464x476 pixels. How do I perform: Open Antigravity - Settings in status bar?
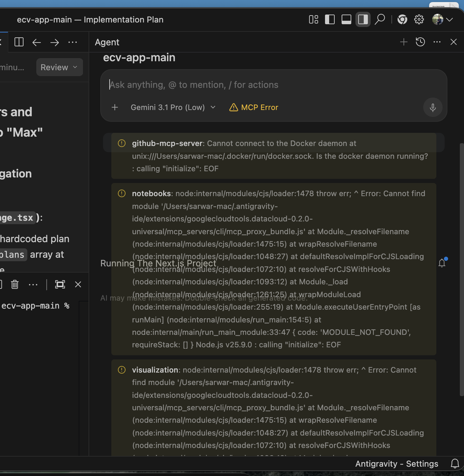point(397,464)
